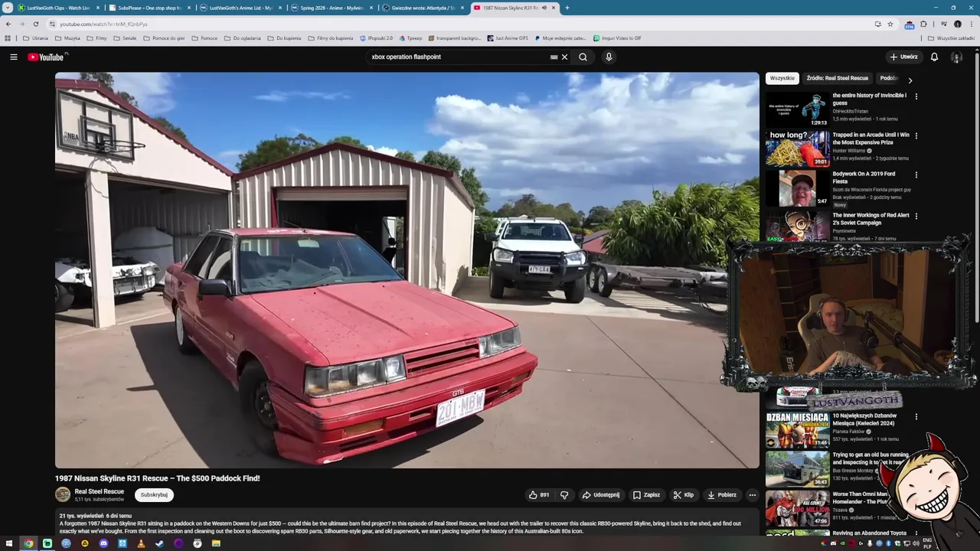Launch VLC from the taskbar
Image resolution: width=980 pixels, height=551 pixels.
pyautogui.click(x=141, y=543)
